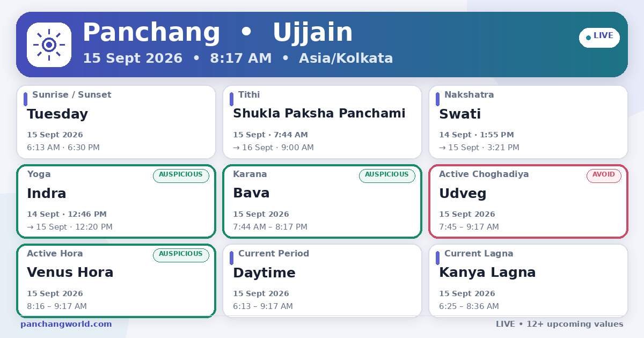644x338 pixels.
Task: Click the green dot in LIVE badge
Action: 588,38
